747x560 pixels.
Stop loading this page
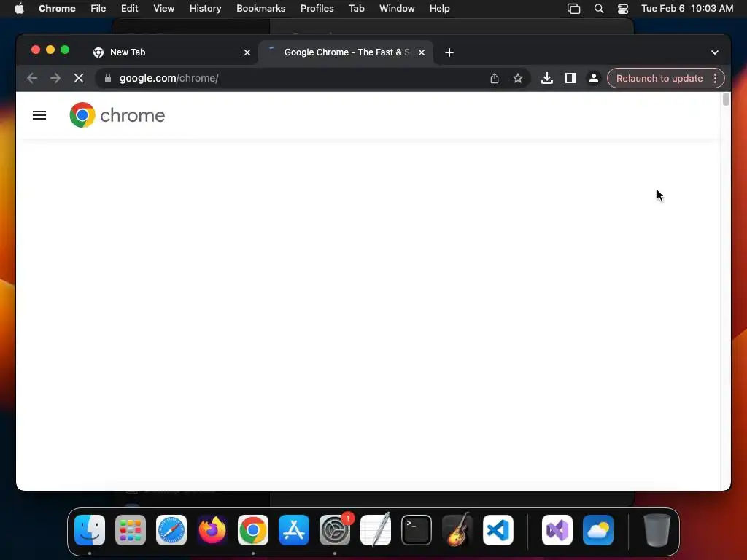79,78
